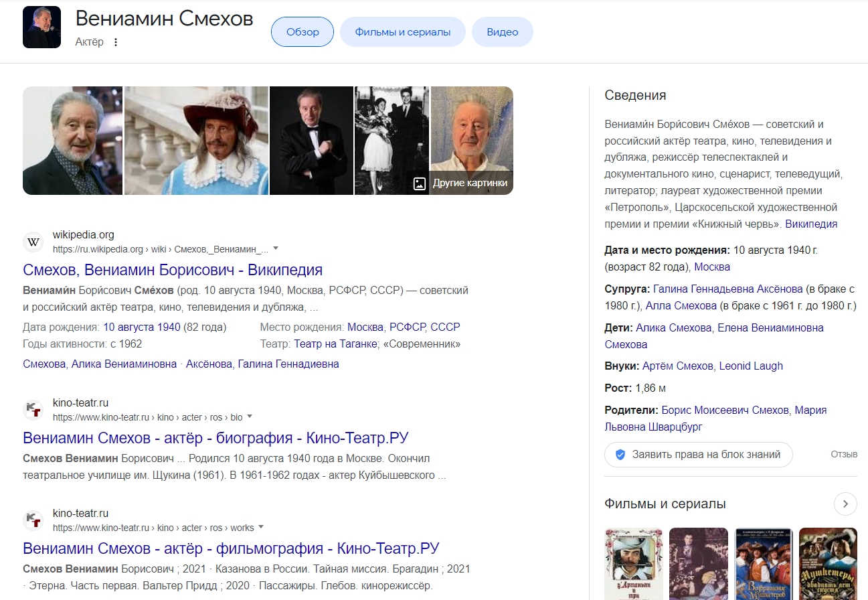Click the СССР link in Wikipedia result
Image resolution: width=868 pixels, height=600 pixels.
[x=446, y=327]
